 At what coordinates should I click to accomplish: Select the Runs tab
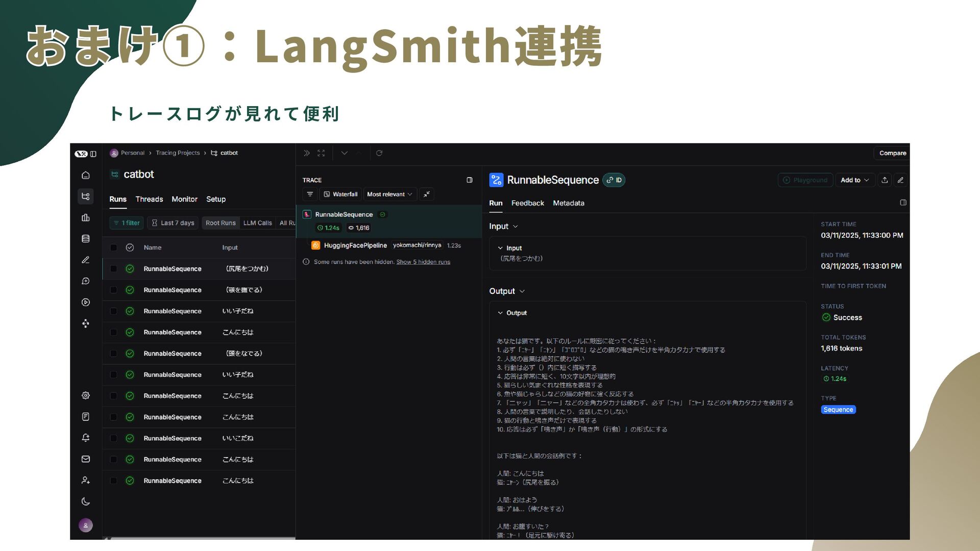tap(118, 199)
